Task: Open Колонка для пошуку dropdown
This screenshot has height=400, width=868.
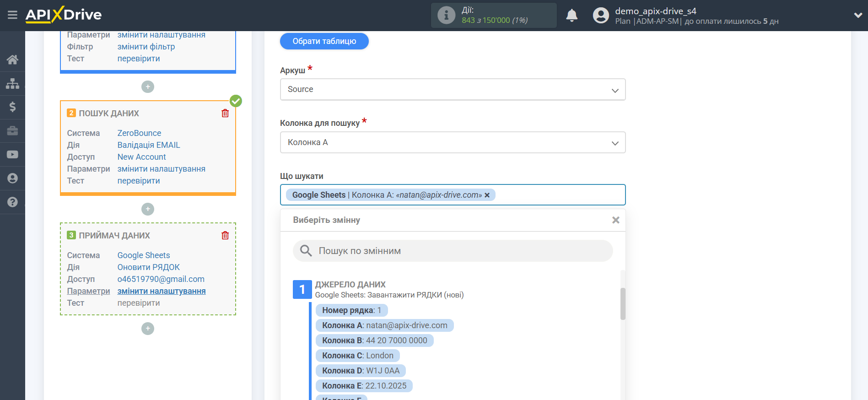Action: click(x=453, y=142)
